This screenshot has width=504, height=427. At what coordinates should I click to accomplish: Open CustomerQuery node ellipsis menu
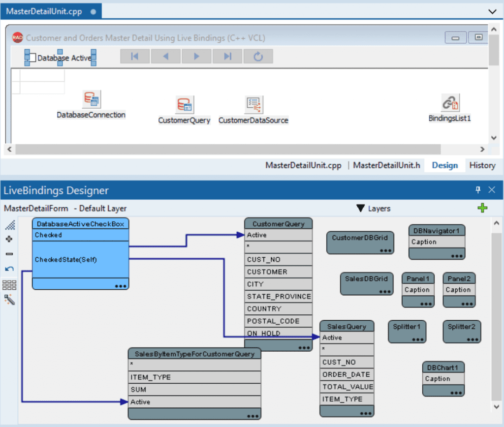(x=304, y=348)
